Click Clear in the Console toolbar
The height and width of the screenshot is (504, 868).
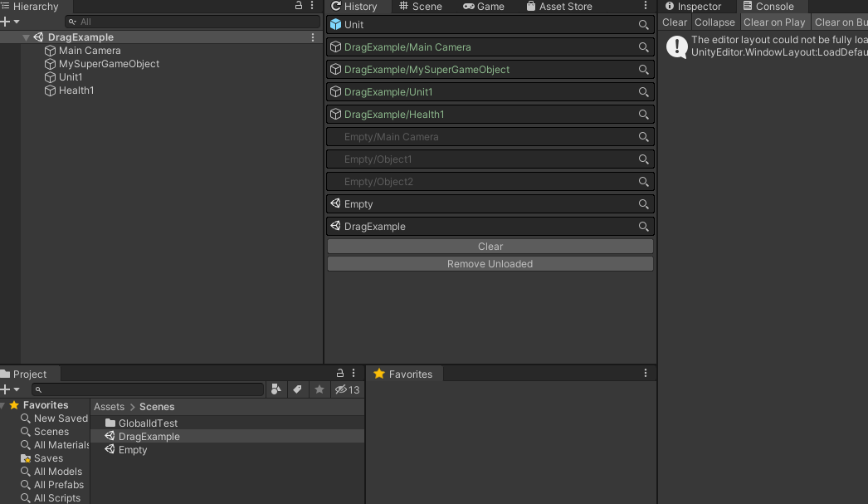pyautogui.click(x=675, y=22)
